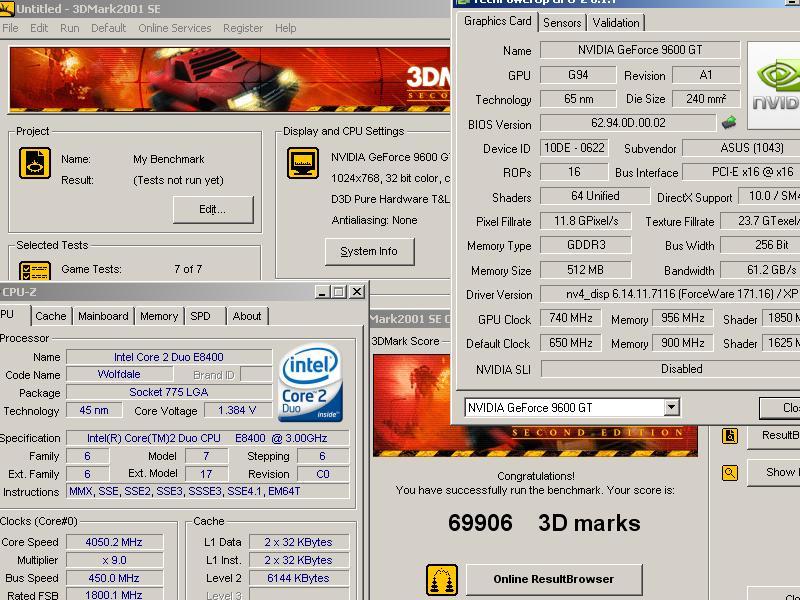
Task: Open the GPU selection dropdown in GPU-Z
Action: (671, 407)
